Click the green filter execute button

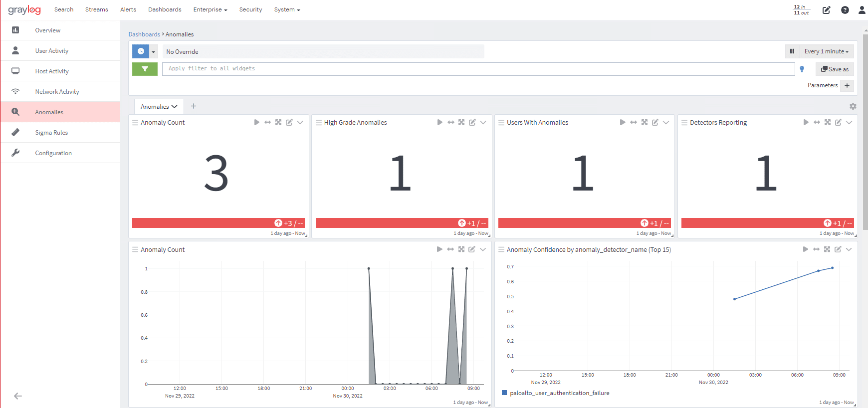(145, 69)
